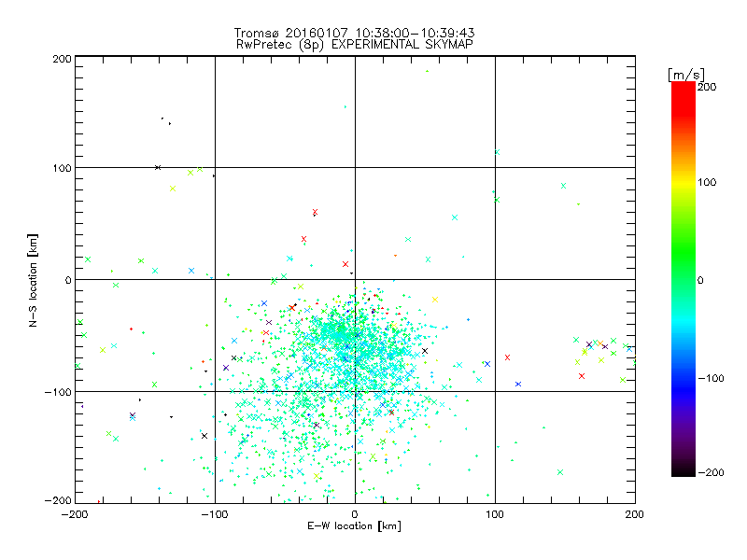747x560 pixels.
Task: Click the y-axis '200' tick label
Action: click(x=62, y=59)
